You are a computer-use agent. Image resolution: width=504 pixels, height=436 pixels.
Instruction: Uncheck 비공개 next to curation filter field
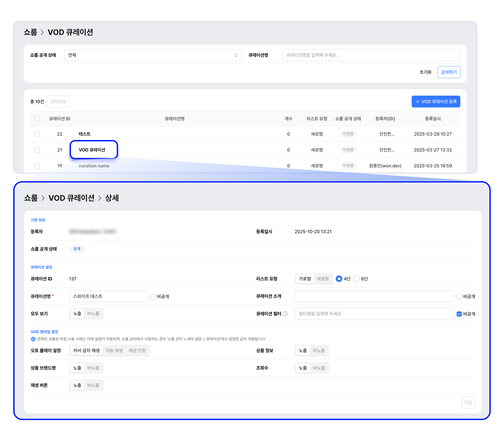coord(459,314)
